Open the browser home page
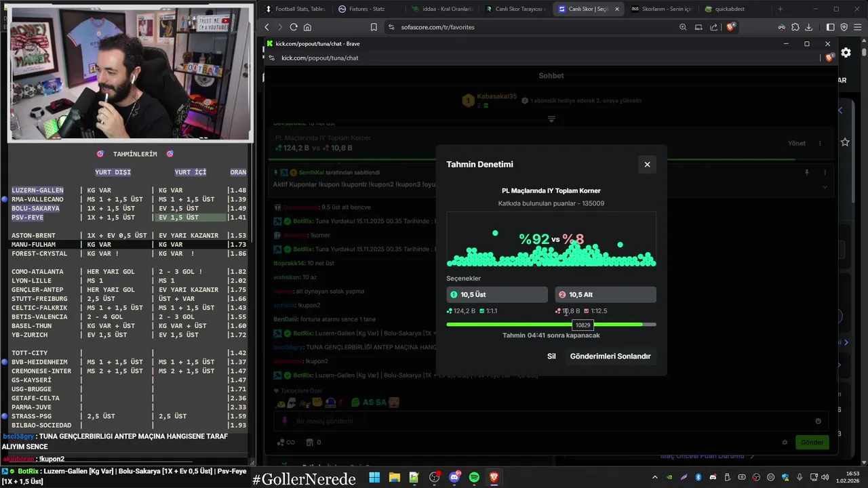The height and width of the screenshot is (488, 868). (x=307, y=27)
